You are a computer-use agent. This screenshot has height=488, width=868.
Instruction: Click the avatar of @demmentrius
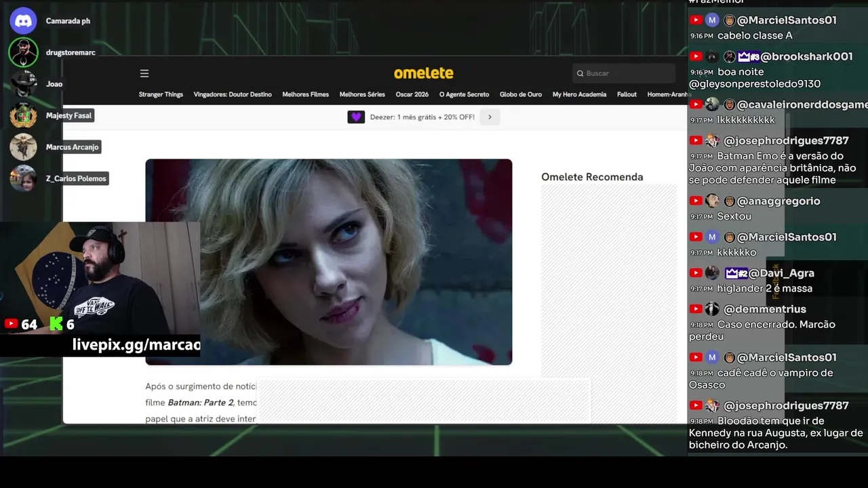712,308
